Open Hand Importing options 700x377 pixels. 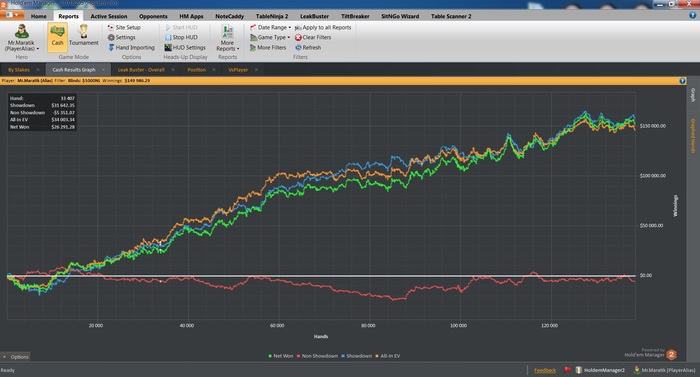[131, 47]
